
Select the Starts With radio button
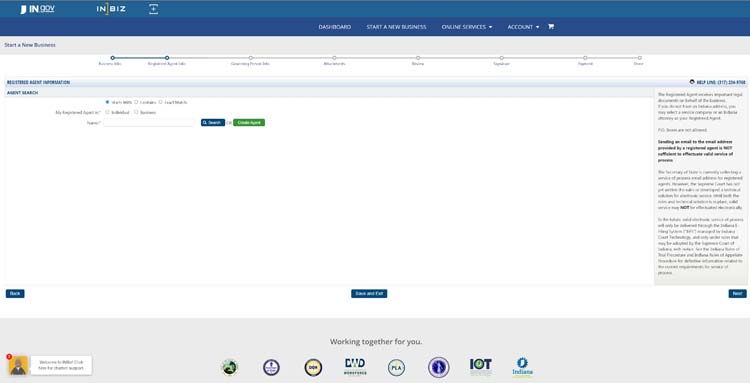107,102
